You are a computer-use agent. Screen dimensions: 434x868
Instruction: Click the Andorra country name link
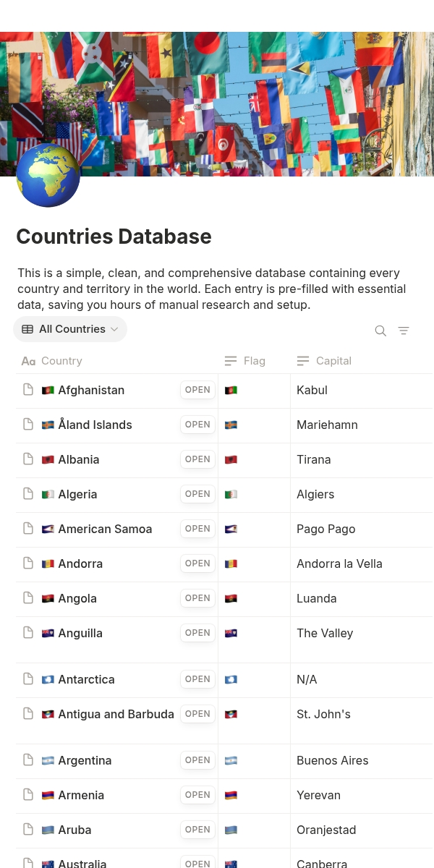click(80, 563)
